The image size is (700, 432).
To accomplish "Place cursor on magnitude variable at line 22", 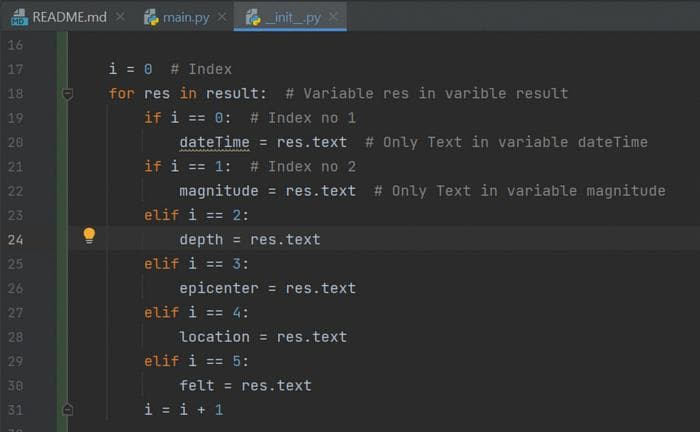I will 218,190.
